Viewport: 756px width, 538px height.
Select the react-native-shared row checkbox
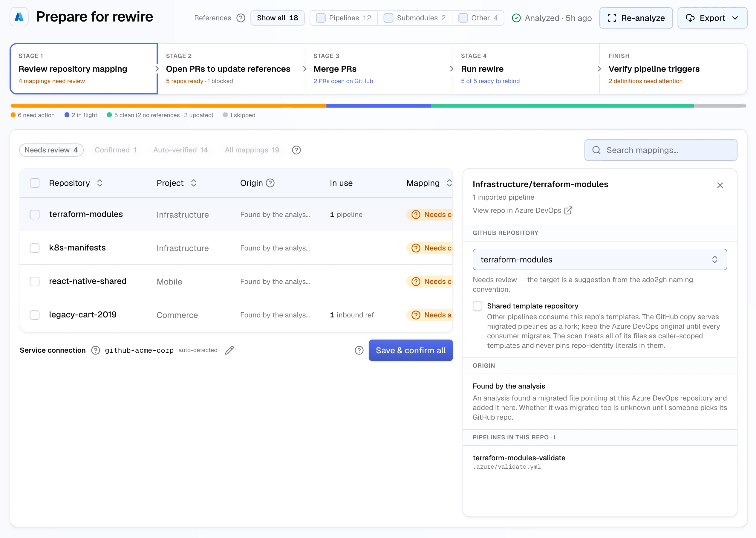pos(35,281)
